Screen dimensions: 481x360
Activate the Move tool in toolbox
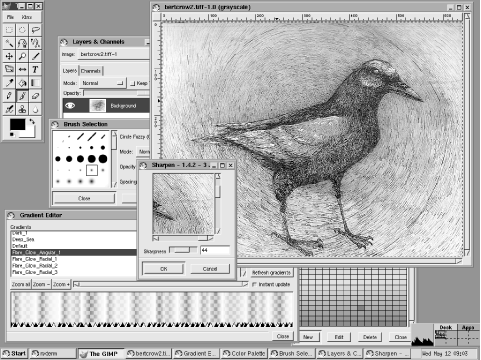tap(9, 56)
